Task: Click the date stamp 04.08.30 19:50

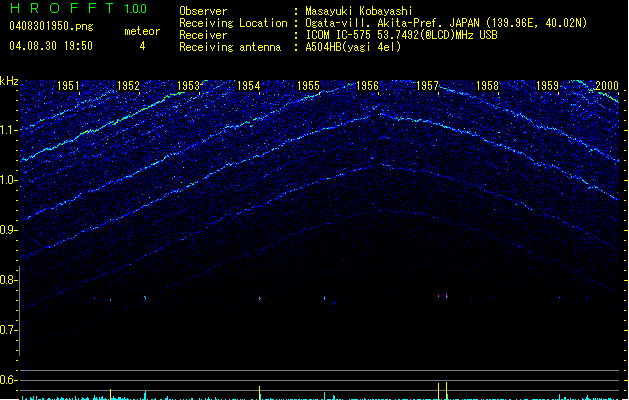Action: [x=51, y=46]
